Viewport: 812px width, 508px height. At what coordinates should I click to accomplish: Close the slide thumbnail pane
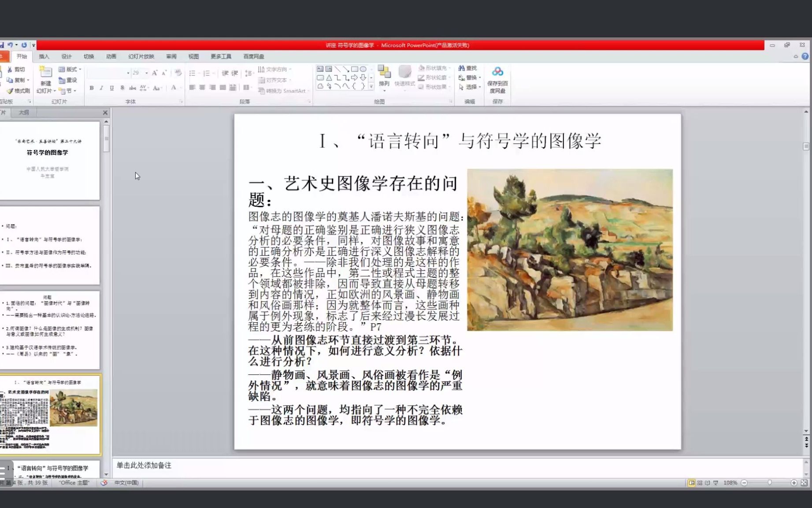[105, 113]
